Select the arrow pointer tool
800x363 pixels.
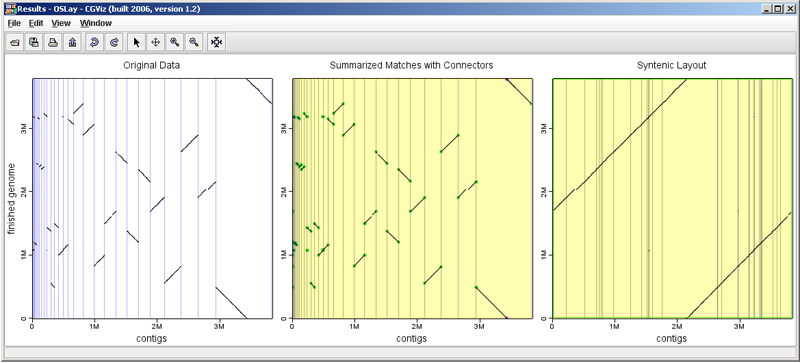tap(136, 43)
